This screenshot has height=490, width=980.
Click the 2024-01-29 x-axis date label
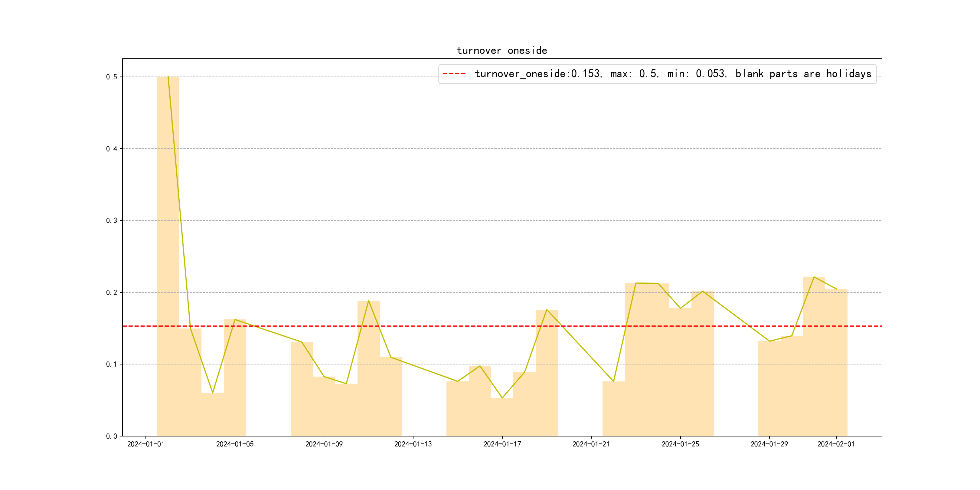(x=769, y=444)
